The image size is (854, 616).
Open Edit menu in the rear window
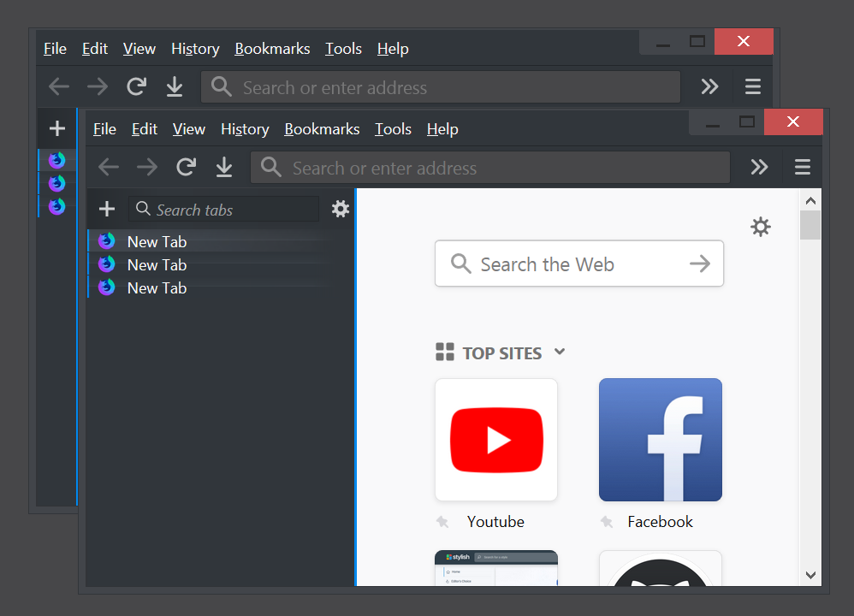(95, 49)
